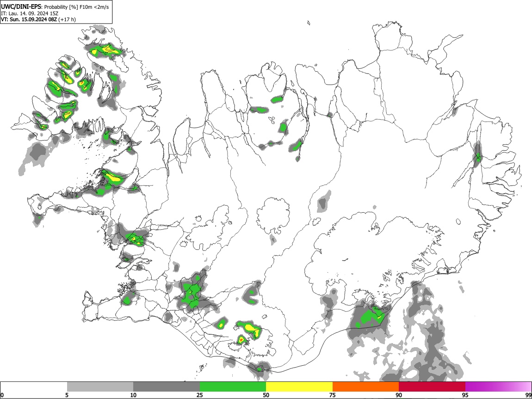Click the legend value '50'

coord(266,395)
